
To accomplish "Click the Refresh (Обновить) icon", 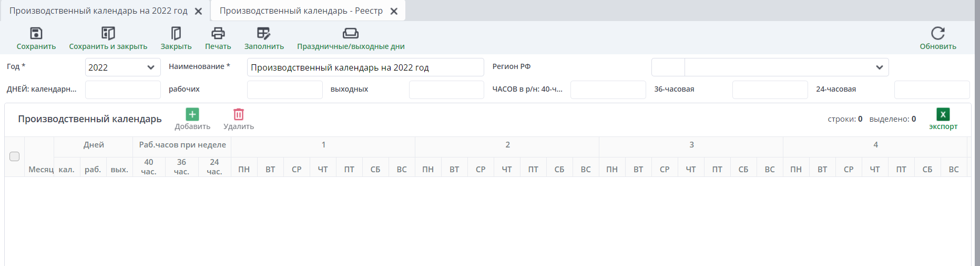I will [x=938, y=34].
